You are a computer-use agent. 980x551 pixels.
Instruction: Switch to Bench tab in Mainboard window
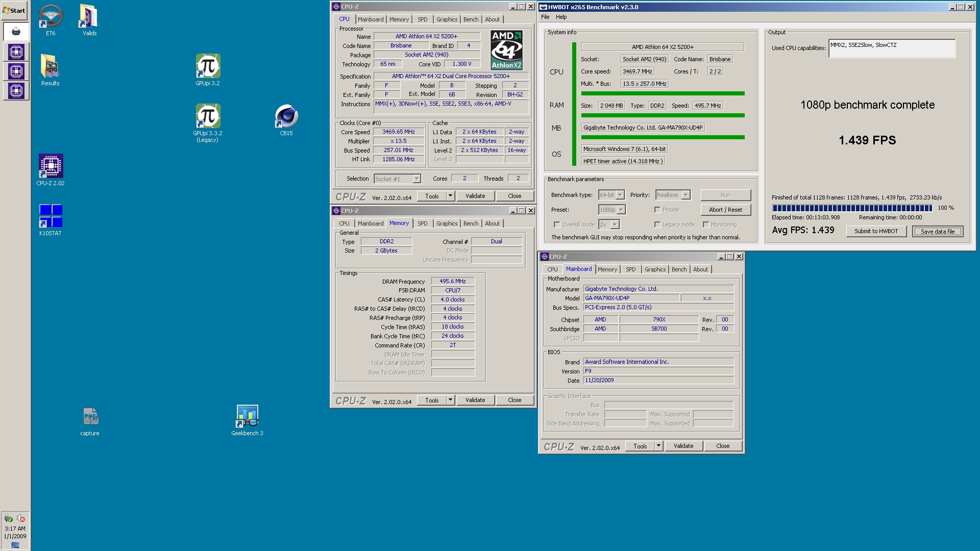click(x=679, y=269)
